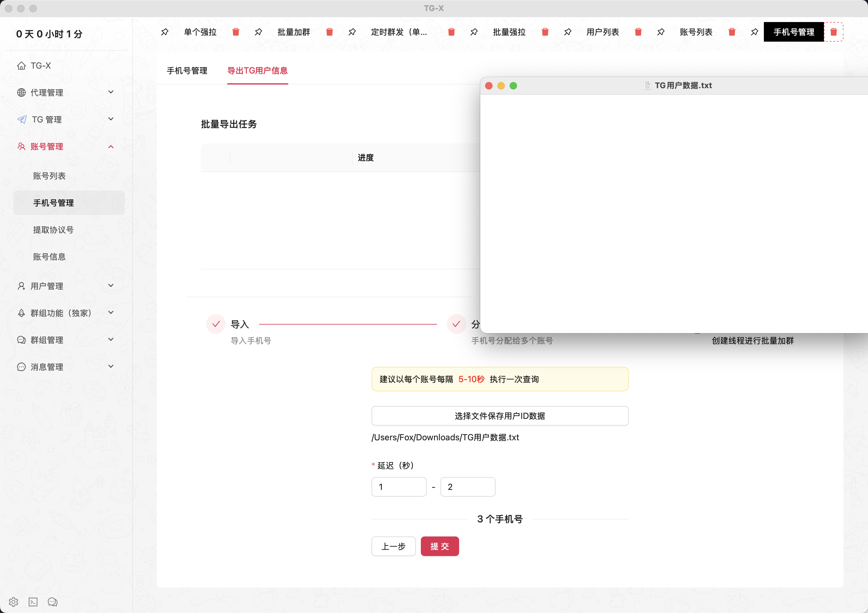Pin the 账号列表 top tab

[x=660, y=32]
